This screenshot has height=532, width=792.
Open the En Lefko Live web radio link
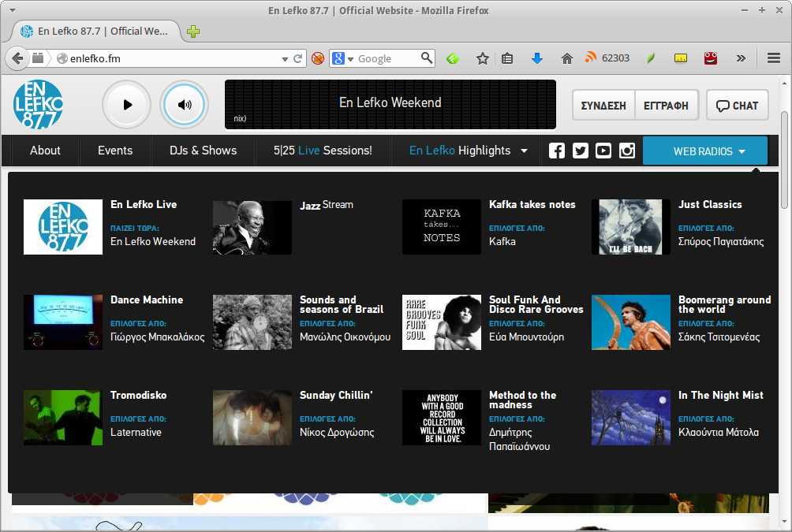(x=144, y=204)
